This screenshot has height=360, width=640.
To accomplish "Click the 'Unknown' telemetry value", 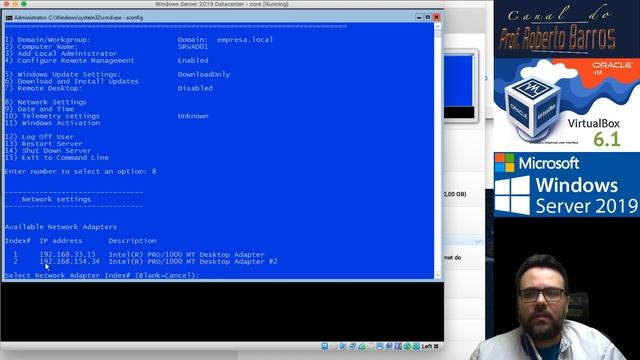I will click(x=193, y=116).
